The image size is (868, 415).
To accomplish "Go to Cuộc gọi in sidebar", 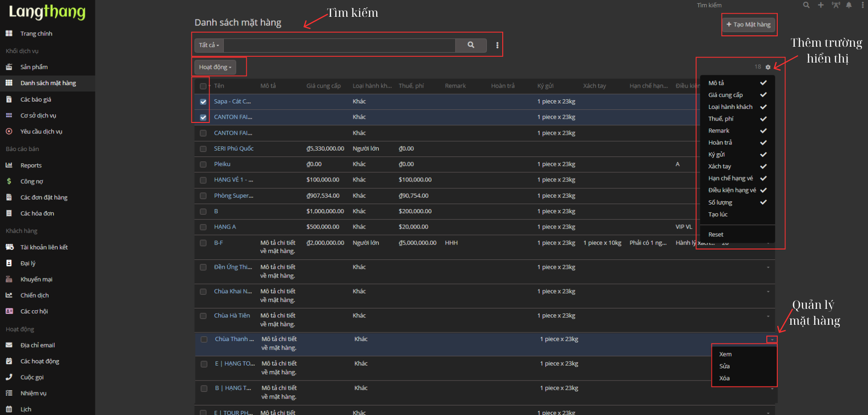I will (32, 377).
